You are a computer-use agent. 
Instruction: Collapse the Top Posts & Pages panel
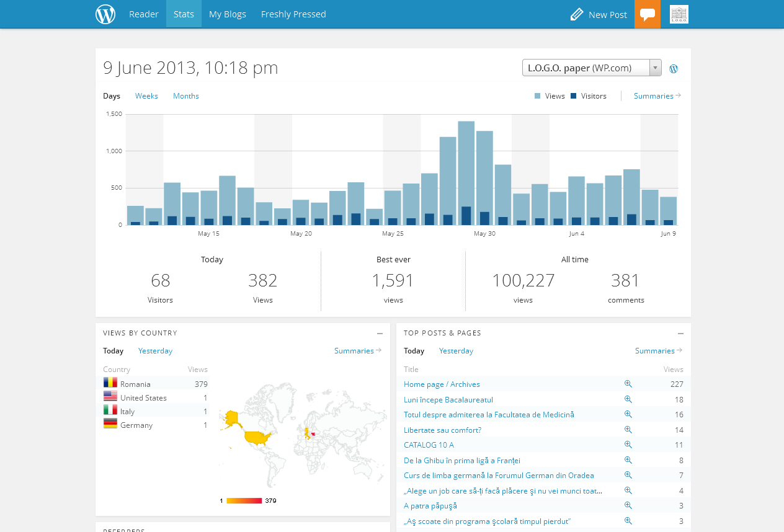pos(680,334)
